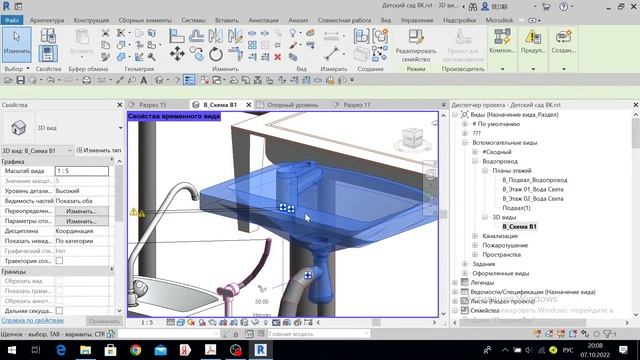Image resolution: width=640 pixels, height=360 pixels.
Task: Open the Visual Style icon in view control bar
Action: pos(181,322)
